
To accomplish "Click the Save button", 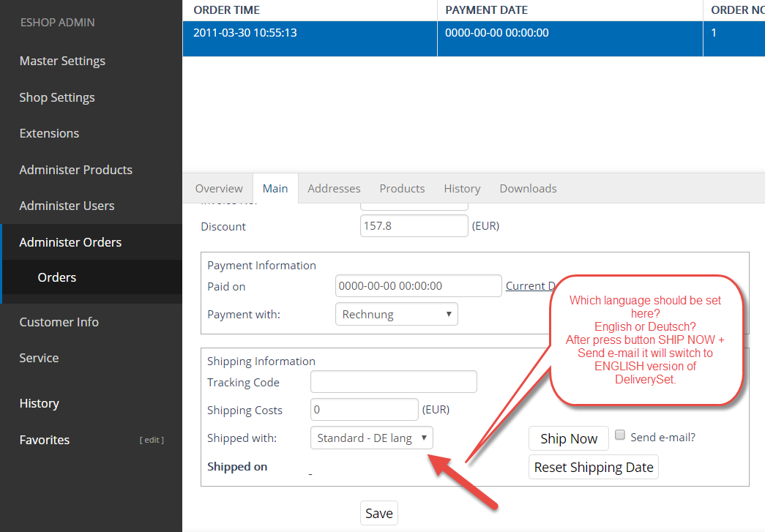I will [x=378, y=513].
